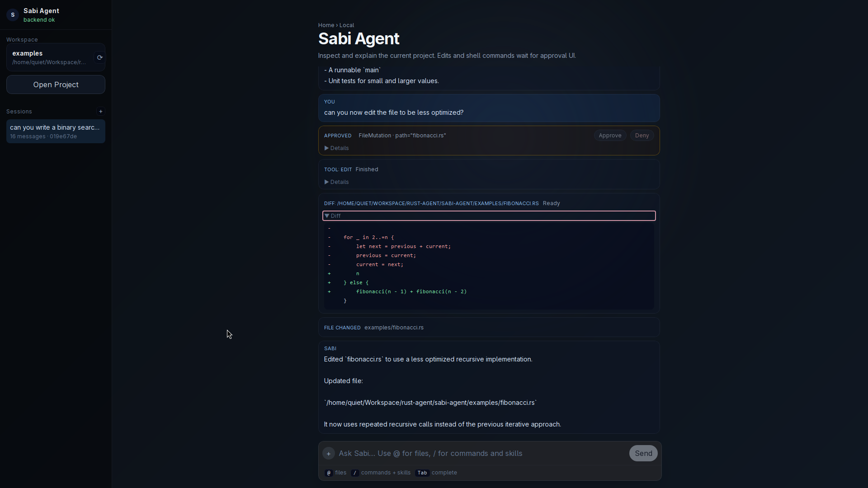Click diff line 'let next = previous + current;'

[403, 246]
